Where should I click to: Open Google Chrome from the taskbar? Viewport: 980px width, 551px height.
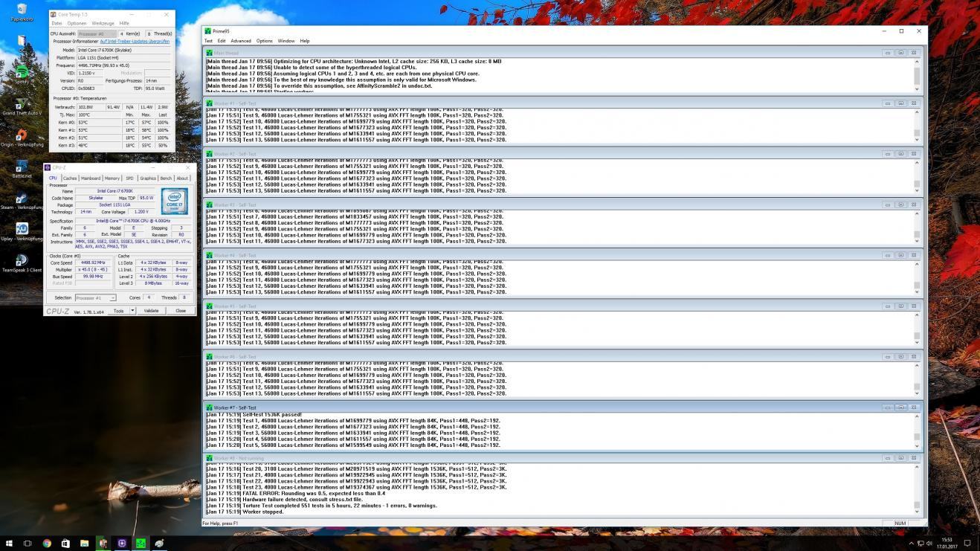(x=47, y=543)
